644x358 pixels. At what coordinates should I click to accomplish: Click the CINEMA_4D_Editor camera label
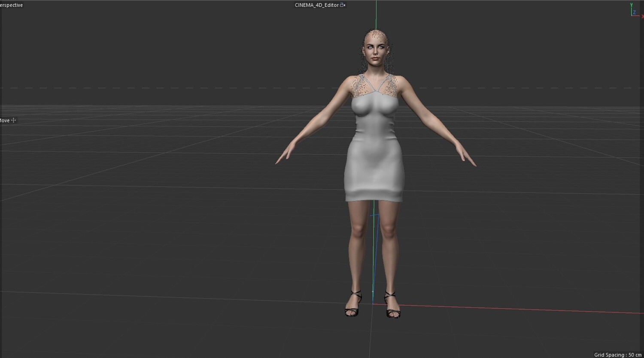(317, 5)
